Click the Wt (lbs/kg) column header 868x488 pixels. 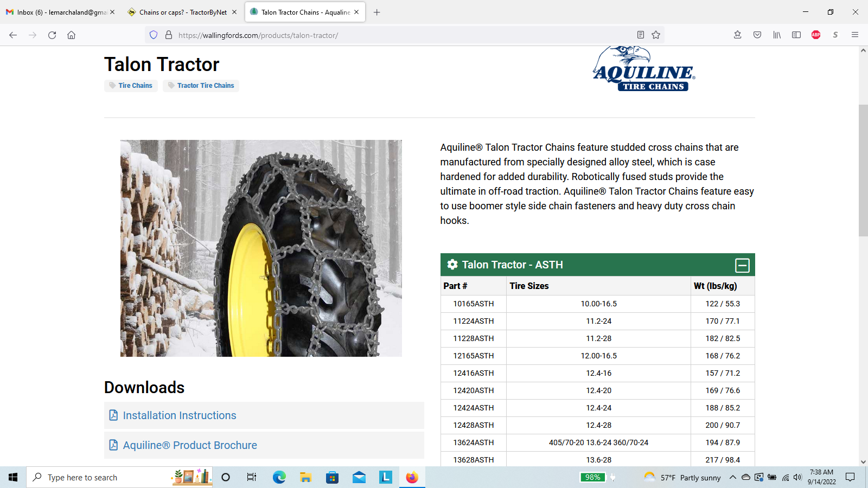(723, 286)
